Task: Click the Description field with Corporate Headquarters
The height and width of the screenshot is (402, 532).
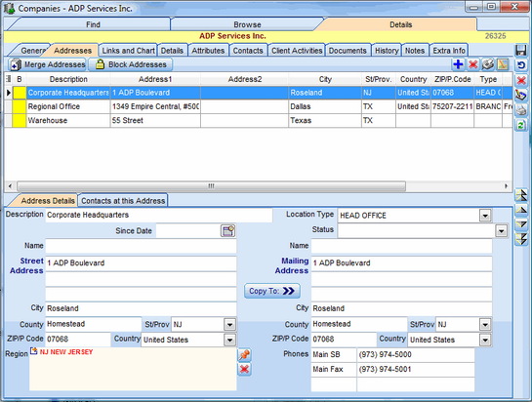Action: click(159, 215)
